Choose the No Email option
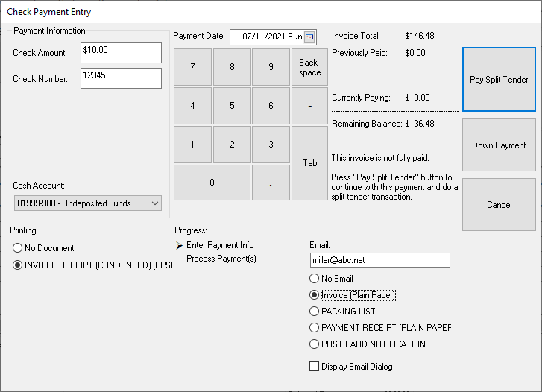The image size is (542, 392). 315,279
